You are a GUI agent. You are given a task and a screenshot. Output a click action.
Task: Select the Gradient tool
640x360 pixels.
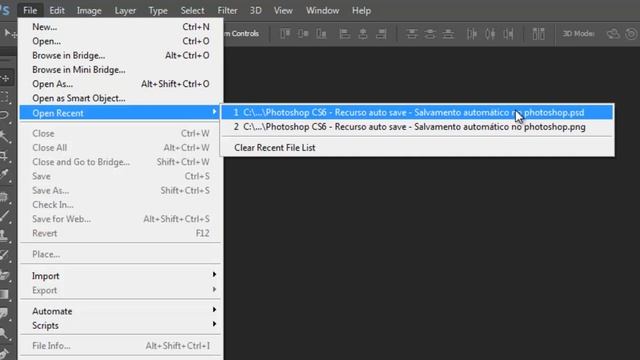point(4,294)
